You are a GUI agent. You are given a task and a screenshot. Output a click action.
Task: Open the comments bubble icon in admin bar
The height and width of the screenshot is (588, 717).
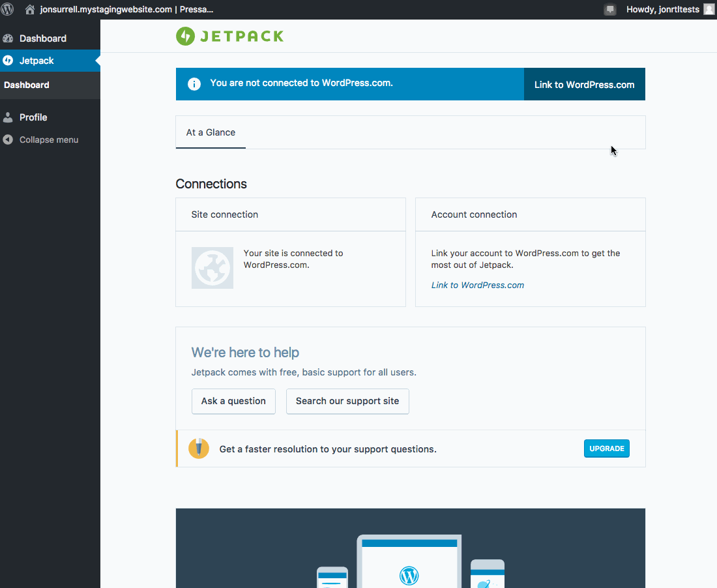click(x=610, y=10)
